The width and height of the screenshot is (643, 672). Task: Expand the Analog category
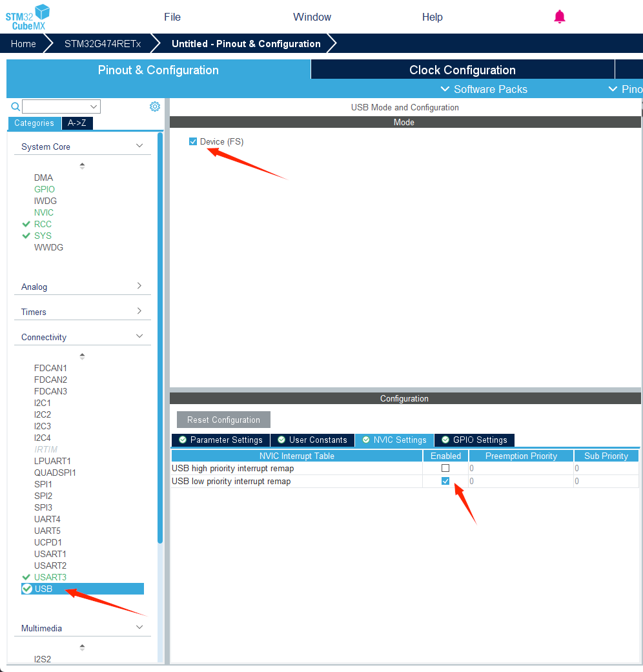tap(139, 285)
